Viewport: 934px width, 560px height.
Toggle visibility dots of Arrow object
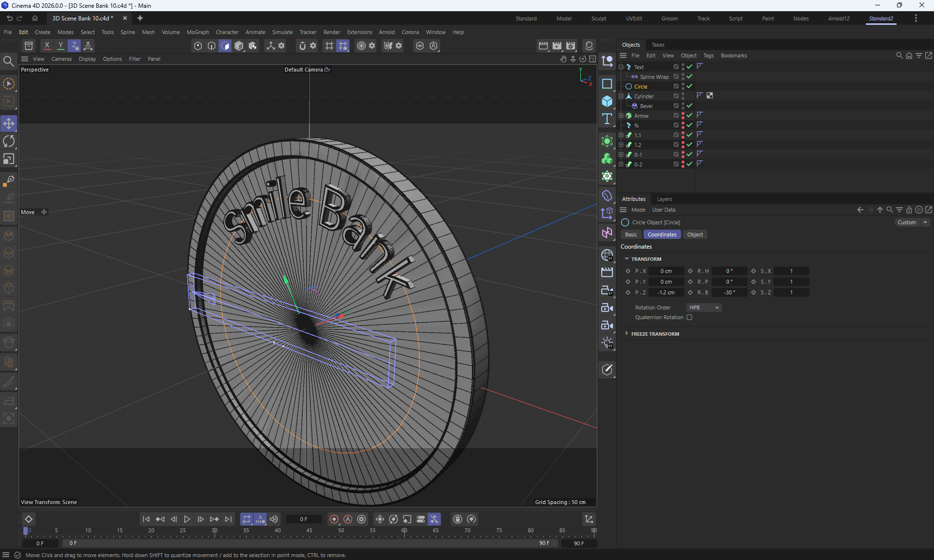[x=683, y=116]
